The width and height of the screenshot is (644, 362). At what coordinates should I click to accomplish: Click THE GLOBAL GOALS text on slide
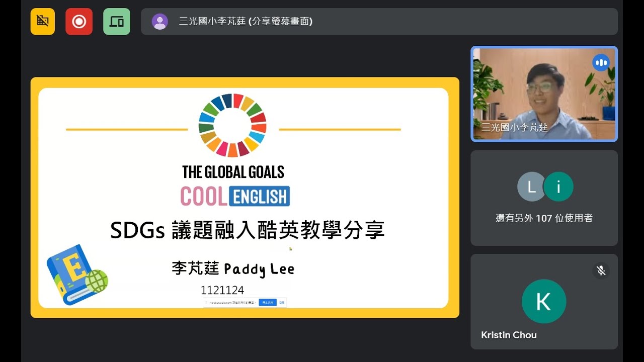coord(233,172)
